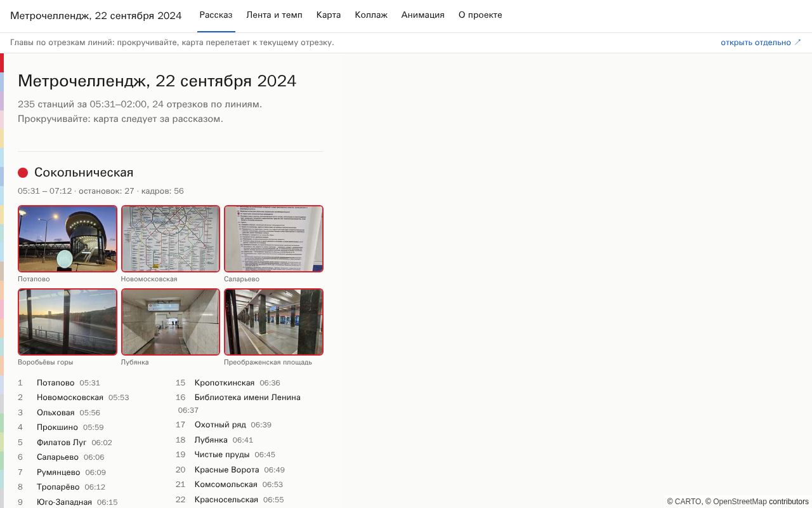Viewport: 812px width, 508px height.
Task: Open the Лубянка corridor thumbnail
Action: coord(171,322)
